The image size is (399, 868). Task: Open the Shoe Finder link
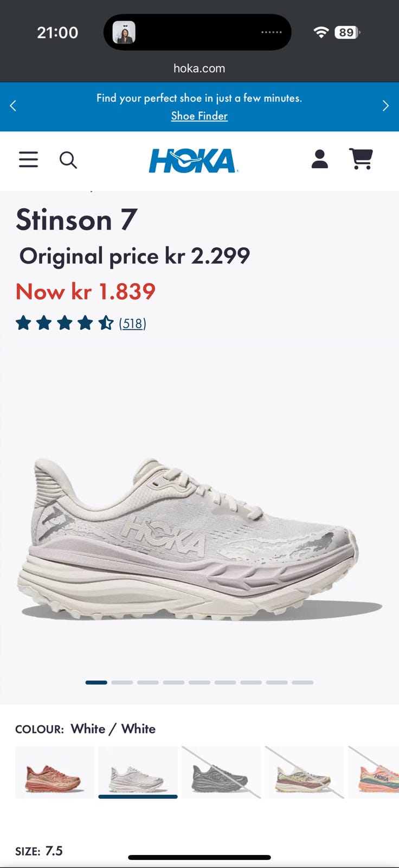[x=200, y=116]
